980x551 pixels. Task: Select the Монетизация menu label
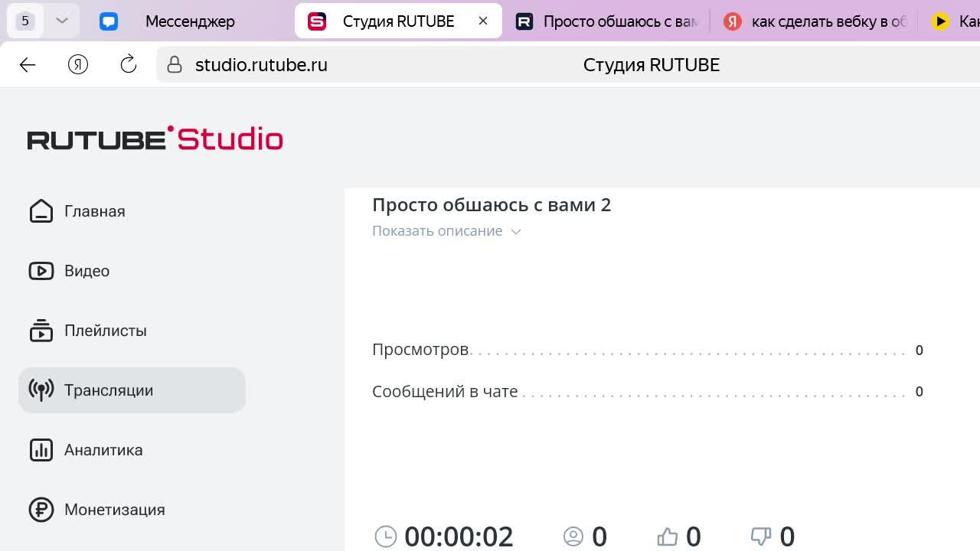click(115, 510)
